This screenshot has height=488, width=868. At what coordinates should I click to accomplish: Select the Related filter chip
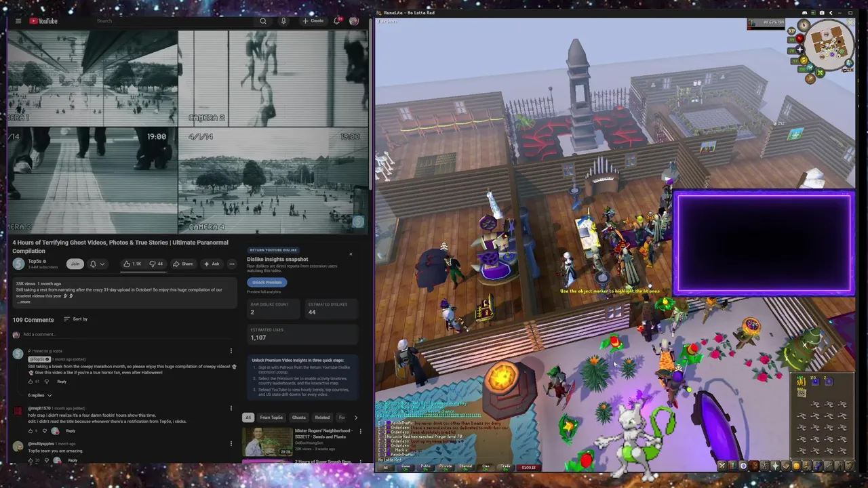tap(322, 418)
